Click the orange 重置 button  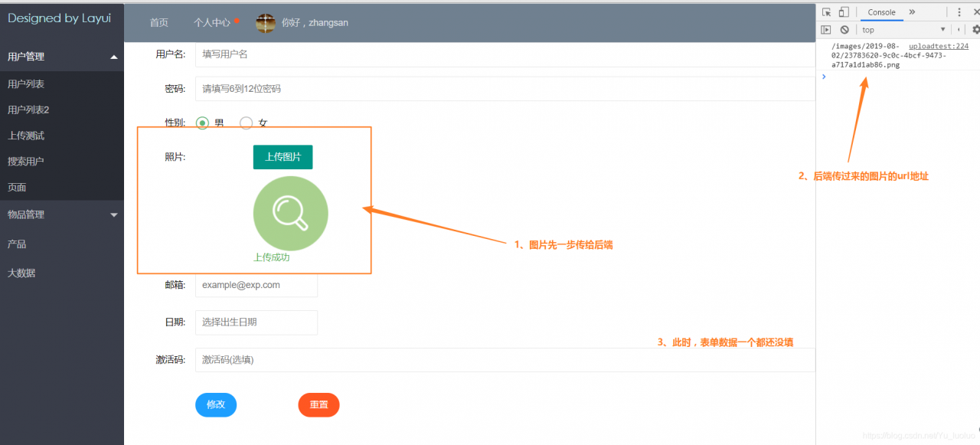pyautogui.click(x=319, y=405)
